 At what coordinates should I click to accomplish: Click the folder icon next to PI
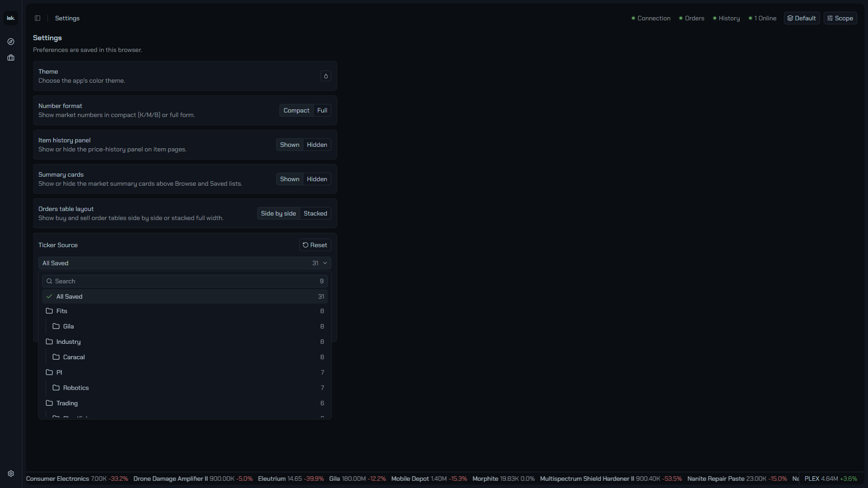click(49, 372)
